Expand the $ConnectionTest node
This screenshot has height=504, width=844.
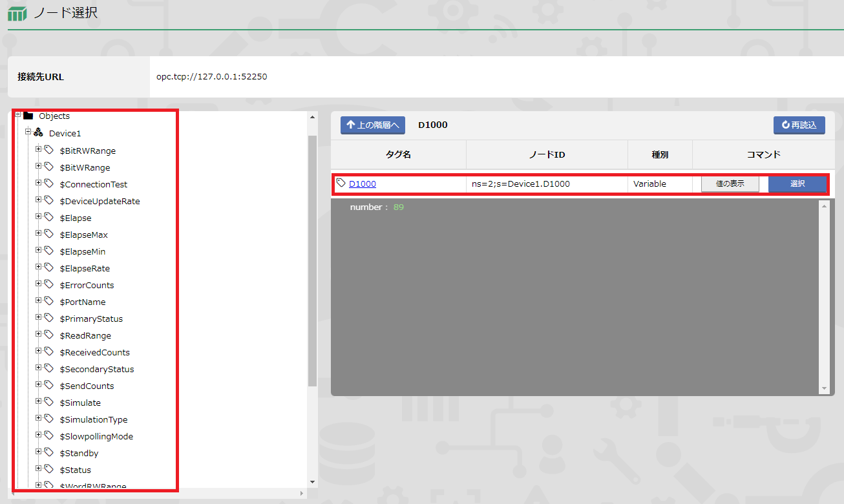tap(38, 182)
